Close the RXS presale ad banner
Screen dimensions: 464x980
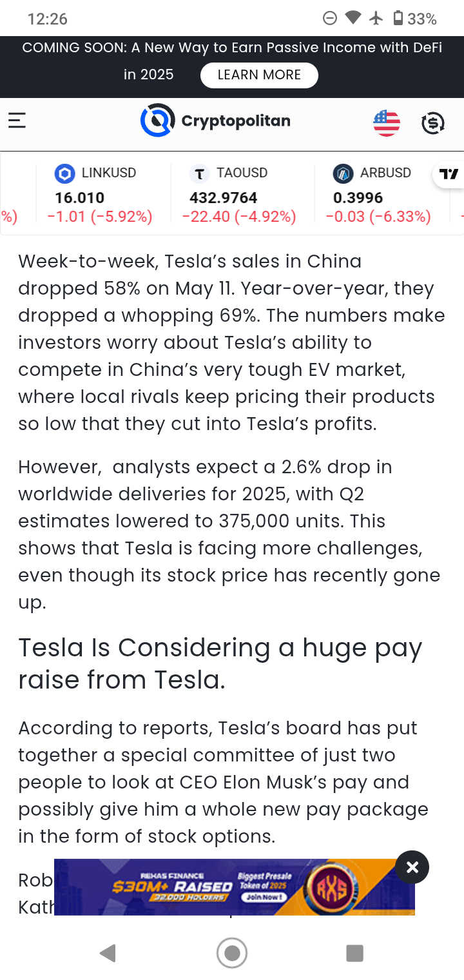pos(412,867)
